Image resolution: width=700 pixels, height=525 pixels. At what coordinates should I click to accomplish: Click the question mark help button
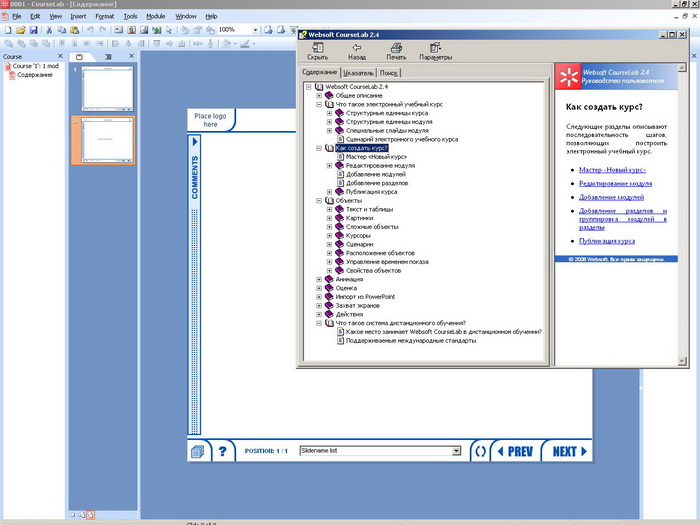(x=222, y=451)
